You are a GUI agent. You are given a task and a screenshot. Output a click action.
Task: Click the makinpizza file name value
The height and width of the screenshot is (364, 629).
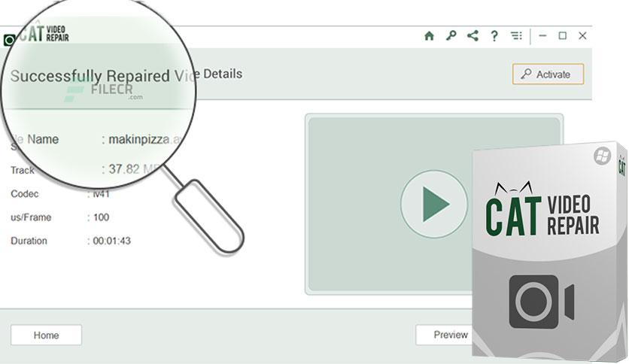(x=144, y=139)
